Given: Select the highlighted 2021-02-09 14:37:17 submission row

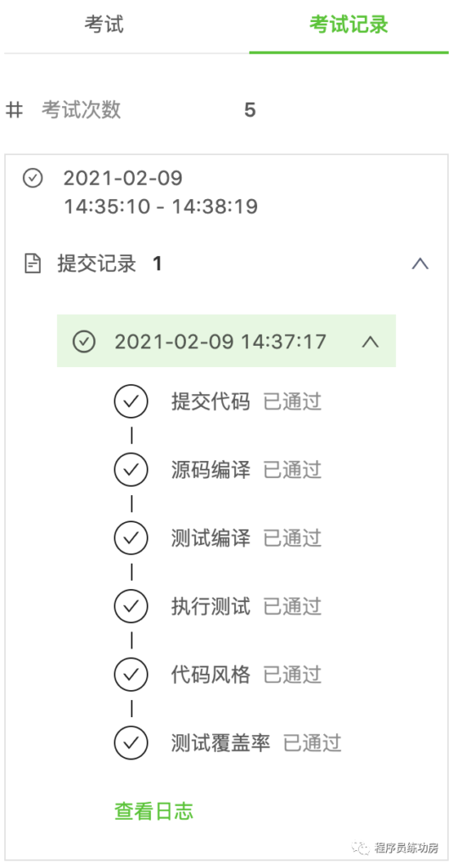Looking at the screenshot, I should 226,341.
